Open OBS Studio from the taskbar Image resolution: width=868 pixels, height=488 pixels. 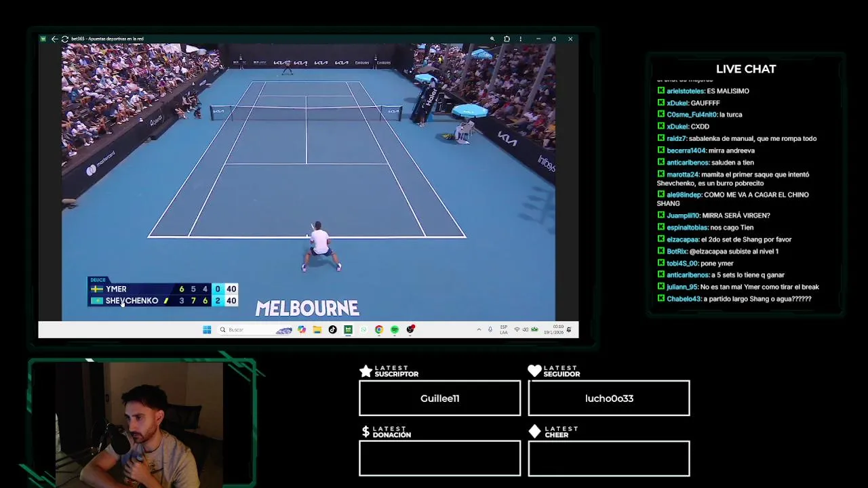pos(410,329)
